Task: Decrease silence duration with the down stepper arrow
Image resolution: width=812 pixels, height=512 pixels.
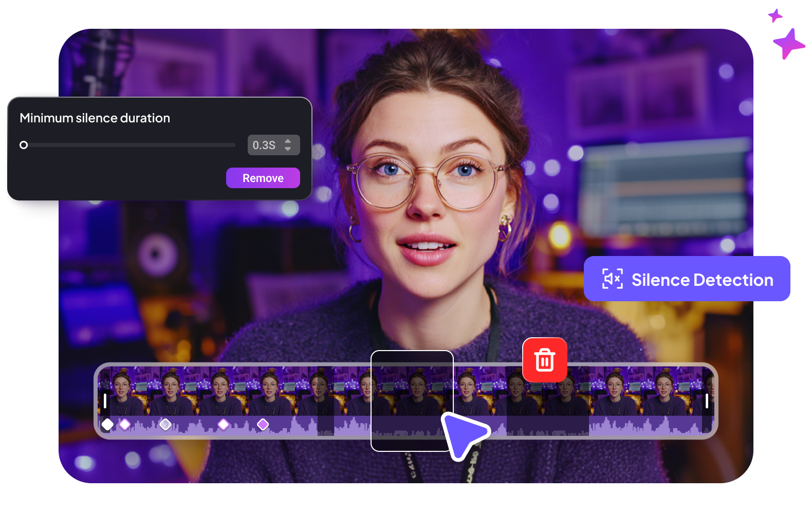Action: 288,149
